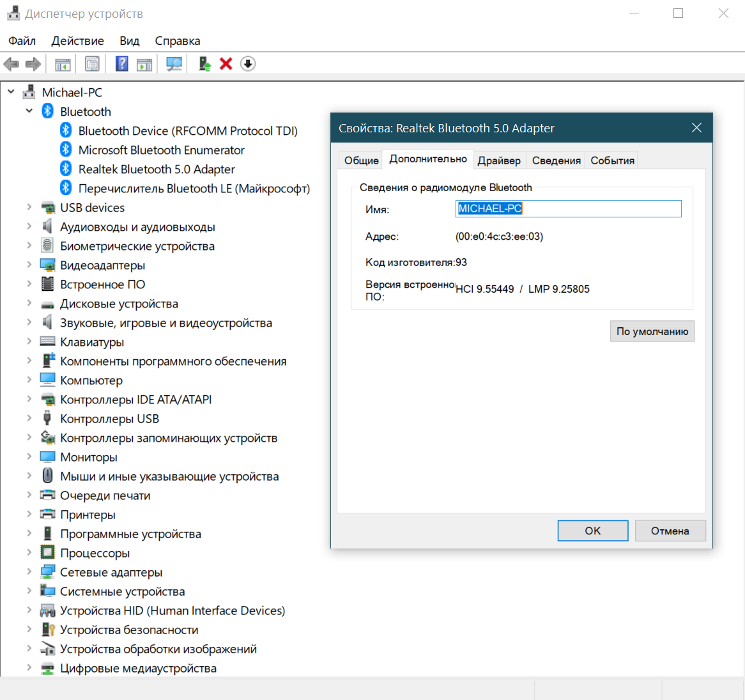745x700 pixels.
Task: Click Scan for hardware changes monitor icon
Action: coord(174,64)
